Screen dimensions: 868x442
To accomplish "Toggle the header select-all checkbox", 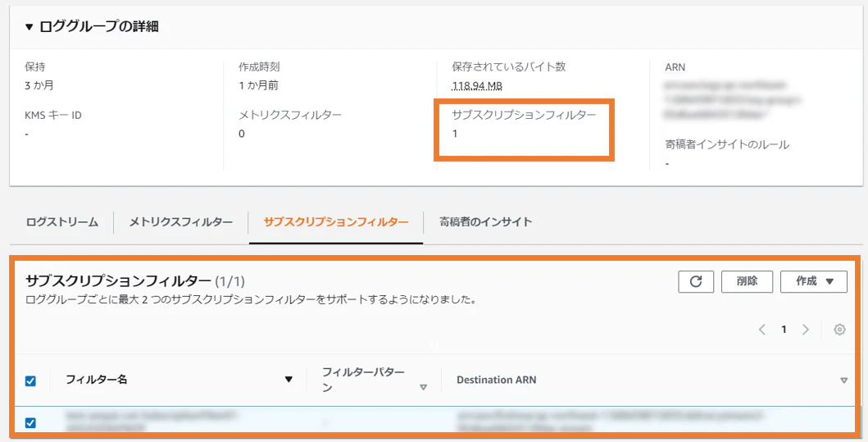I will tap(30, 380).
